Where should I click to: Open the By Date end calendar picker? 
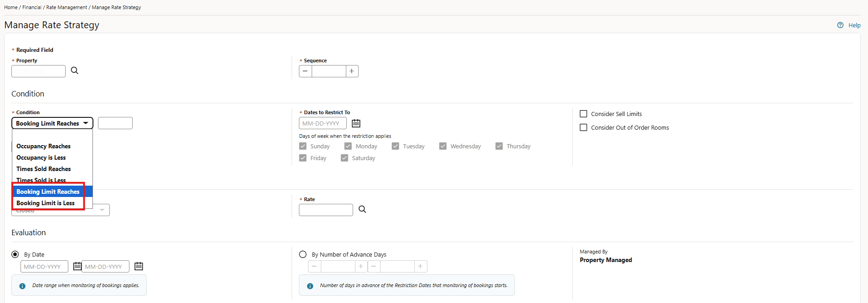point(139,266)
